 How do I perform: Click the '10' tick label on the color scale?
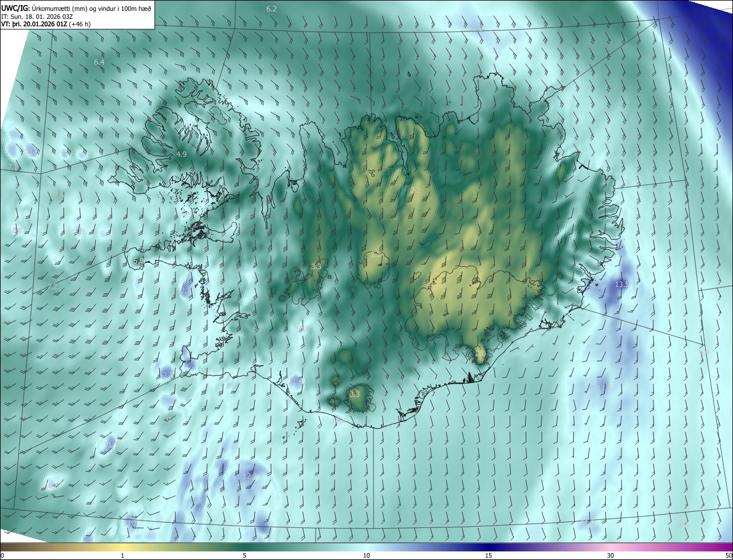[366, 555]
